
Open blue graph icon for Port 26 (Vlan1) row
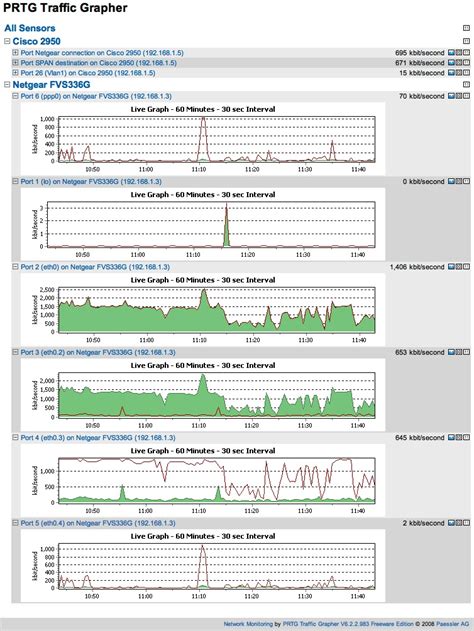click(x=451, y=73)
